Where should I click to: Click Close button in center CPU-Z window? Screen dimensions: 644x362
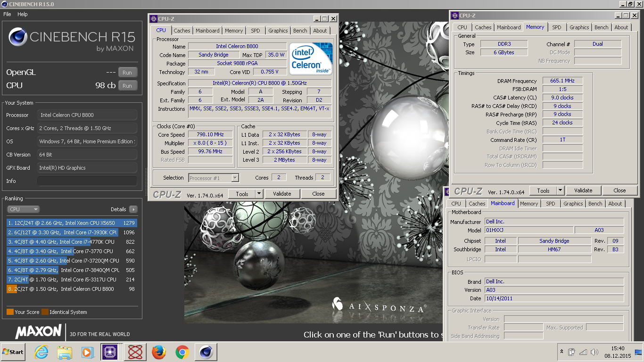coord(318,194)
